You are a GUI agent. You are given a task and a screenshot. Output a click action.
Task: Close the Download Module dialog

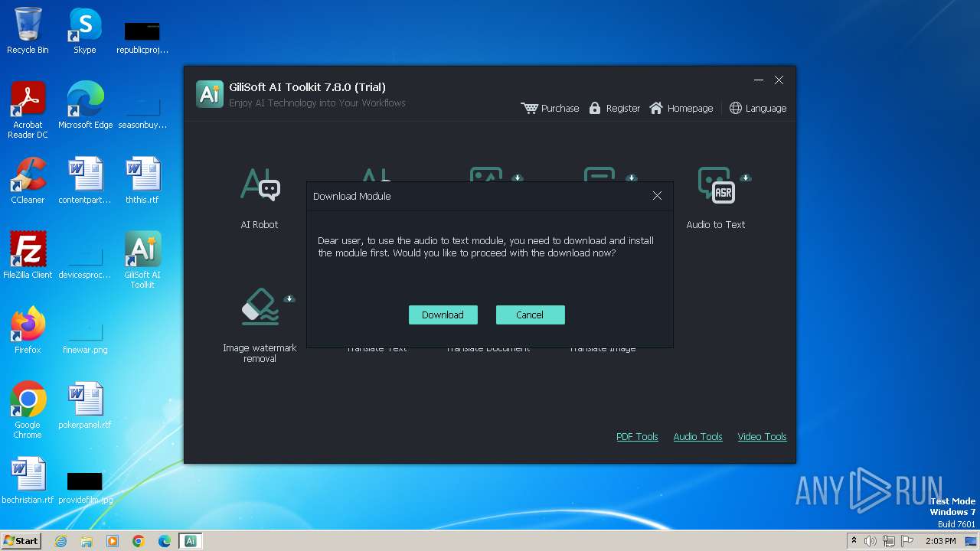tap(657, 196)
